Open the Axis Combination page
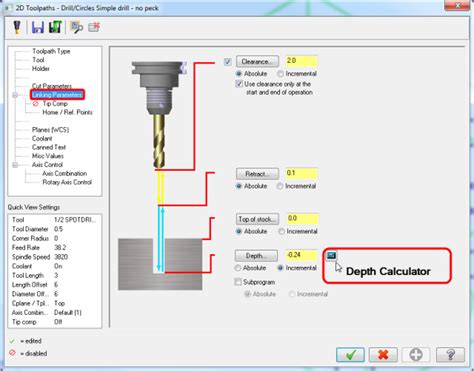474x371 pixels. point(64,173)
